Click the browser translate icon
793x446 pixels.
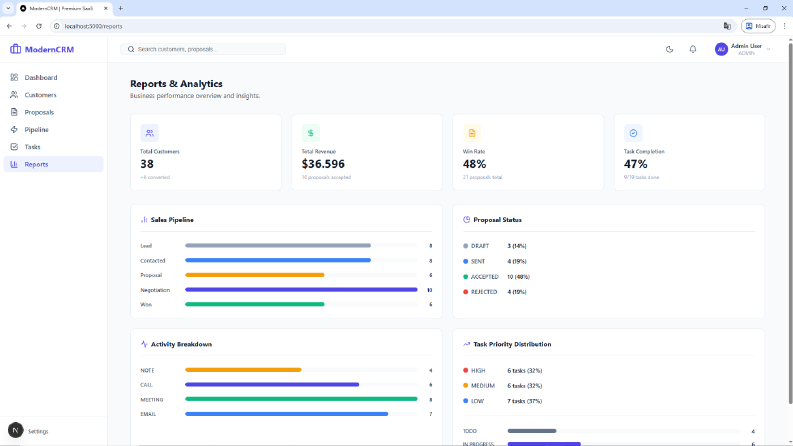(x=727, y=26)
